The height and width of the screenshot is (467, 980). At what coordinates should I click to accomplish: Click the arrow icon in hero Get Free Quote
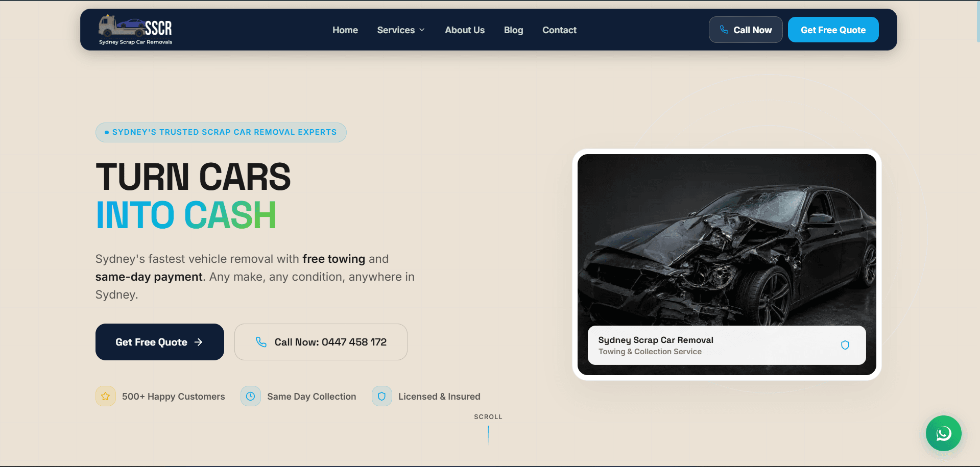tap(199, 342)
